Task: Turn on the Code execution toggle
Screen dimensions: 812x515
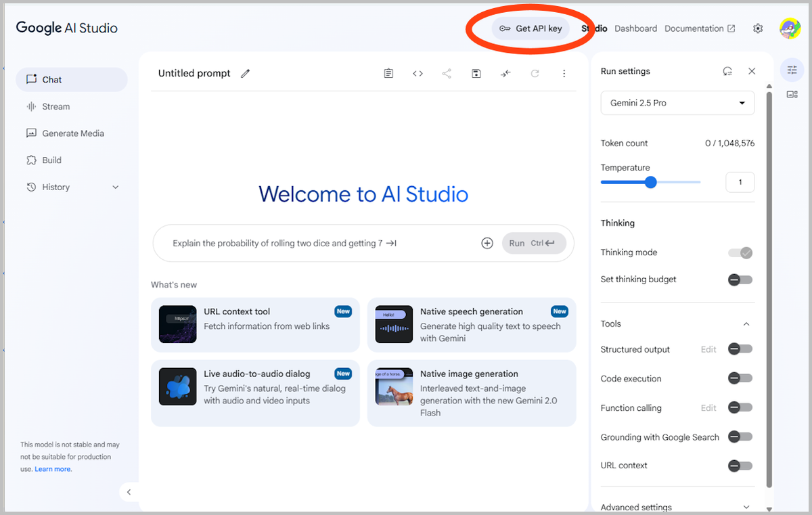Action: coord(740,378)
